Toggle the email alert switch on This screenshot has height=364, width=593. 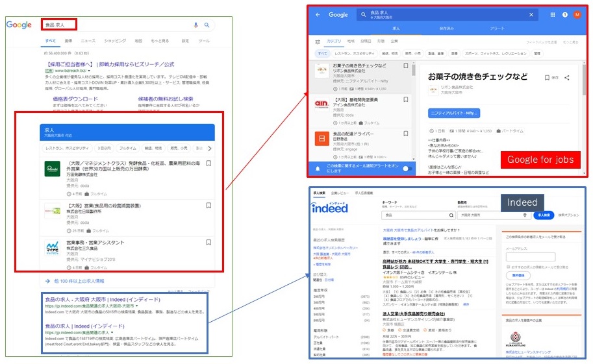[407, 169]
